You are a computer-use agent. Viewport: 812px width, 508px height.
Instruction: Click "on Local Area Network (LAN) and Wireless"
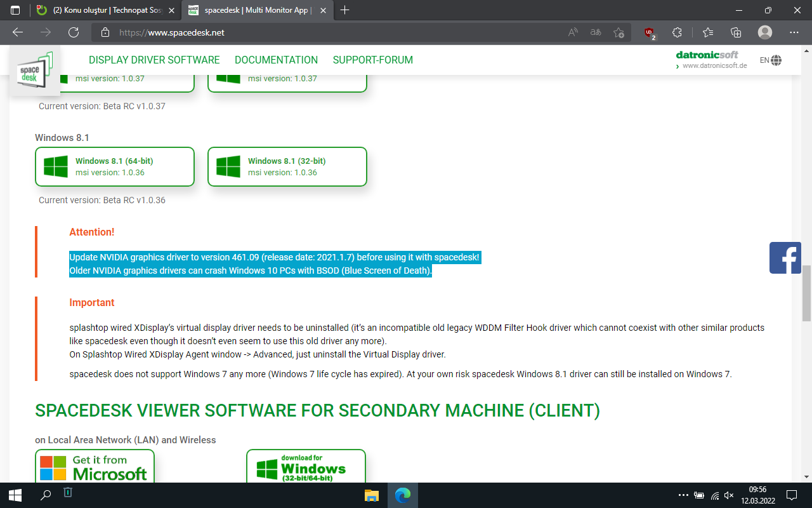tap(126, 440)
